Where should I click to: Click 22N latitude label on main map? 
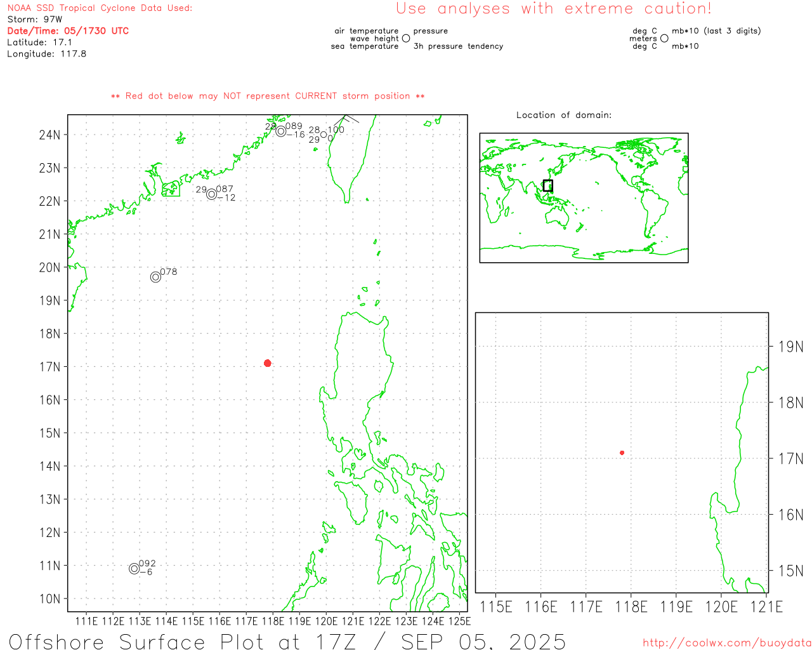tap(50, 201)
